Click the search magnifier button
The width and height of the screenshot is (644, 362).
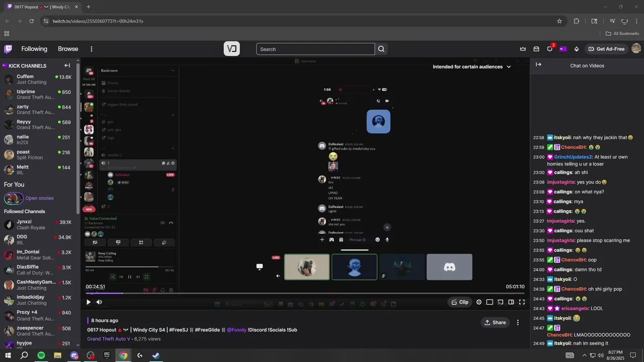coord(381,49)
